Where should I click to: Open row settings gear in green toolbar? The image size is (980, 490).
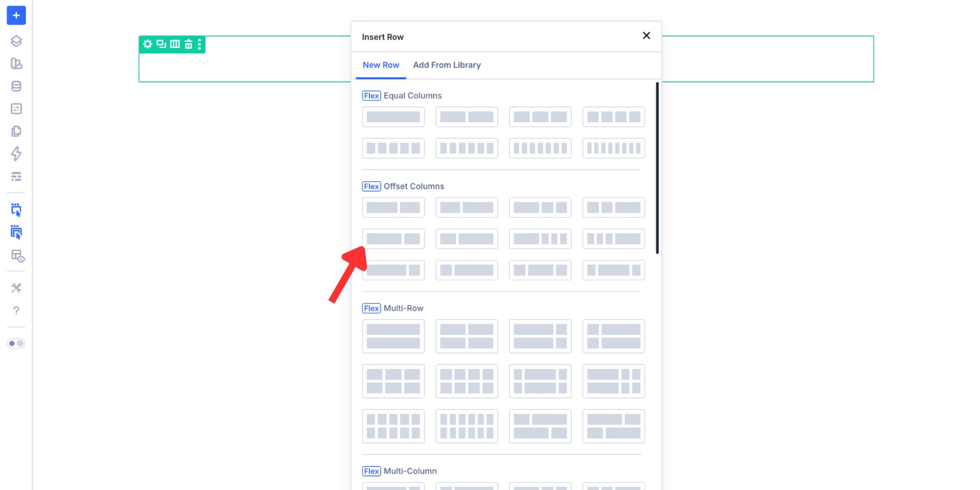click(x=148, y=44)
